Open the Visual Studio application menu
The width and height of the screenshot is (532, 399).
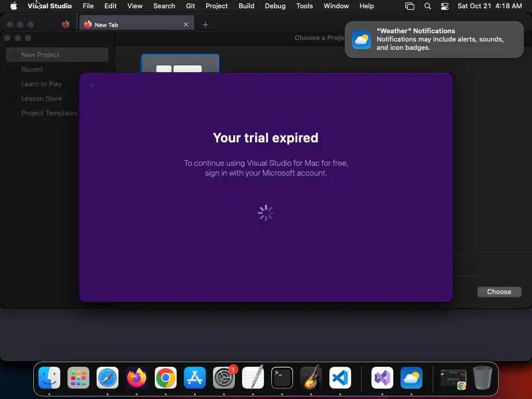tap(49, 6)
